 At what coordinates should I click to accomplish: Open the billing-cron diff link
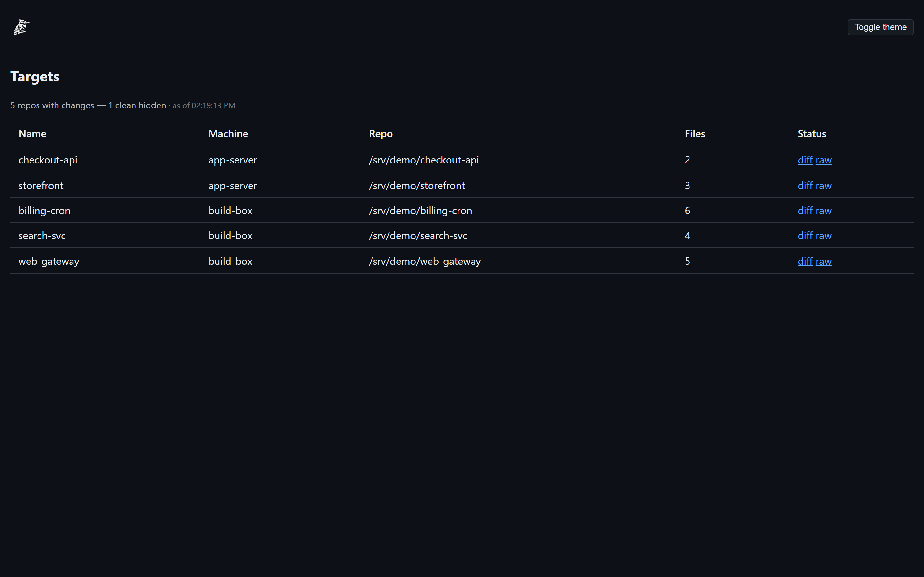click(x=805, y=211)
